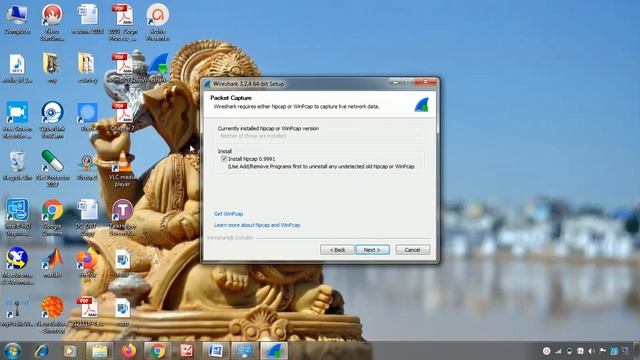Image resolution: width=640 pixels, height=360 pixels.
Task: Open the Ardor shortcut with spiral logo
Action: point(158,22)
